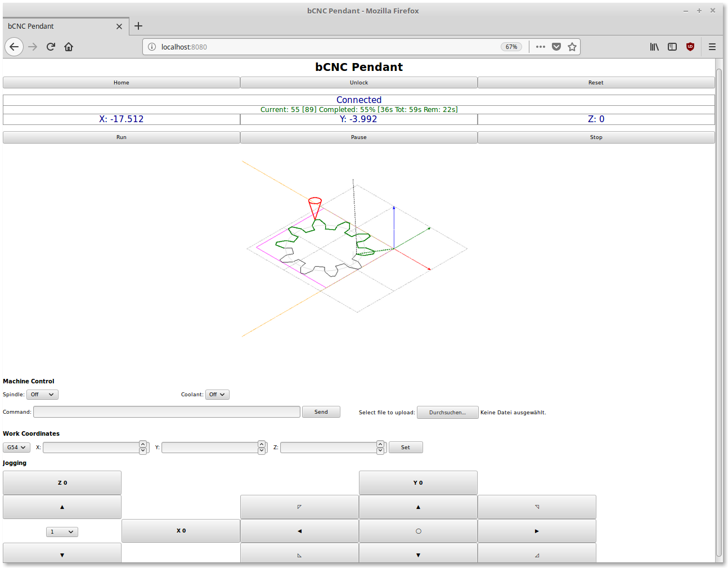The height and width of the screenshot is (568, 728).
Task: Decrement the Y coordinate spinner
Action: (262, 451)
